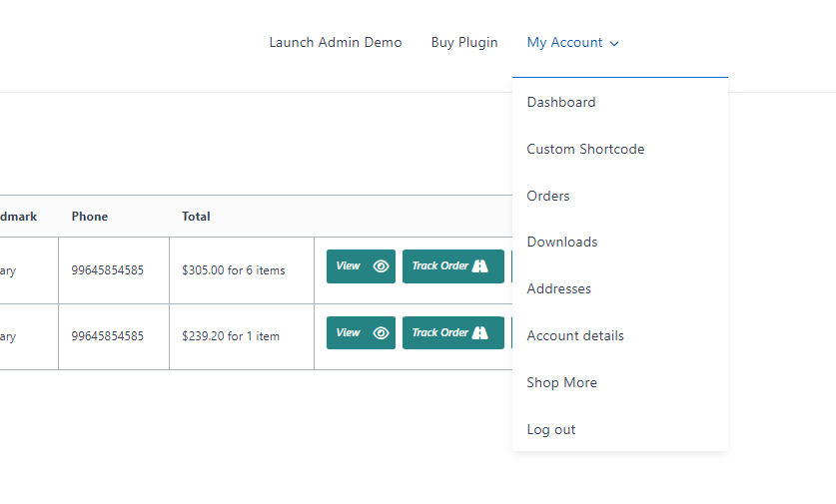The height and width of the screenshot is (504, 836).
Task: Click Shop More in the account menu
Action: point(561,382)
